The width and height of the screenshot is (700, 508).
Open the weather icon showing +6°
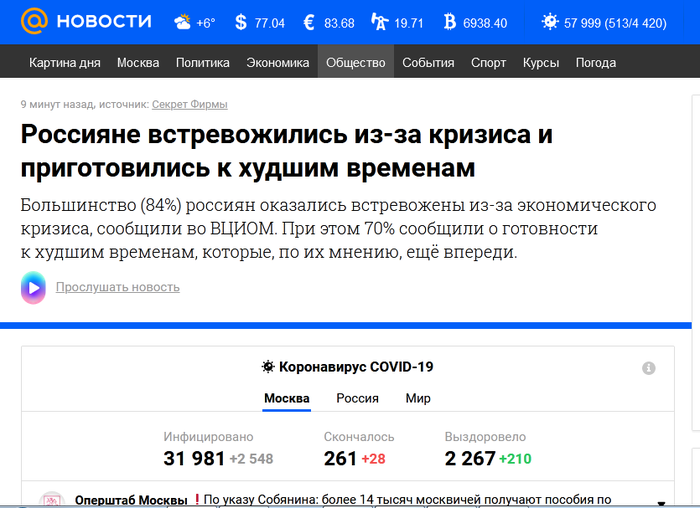182,22
